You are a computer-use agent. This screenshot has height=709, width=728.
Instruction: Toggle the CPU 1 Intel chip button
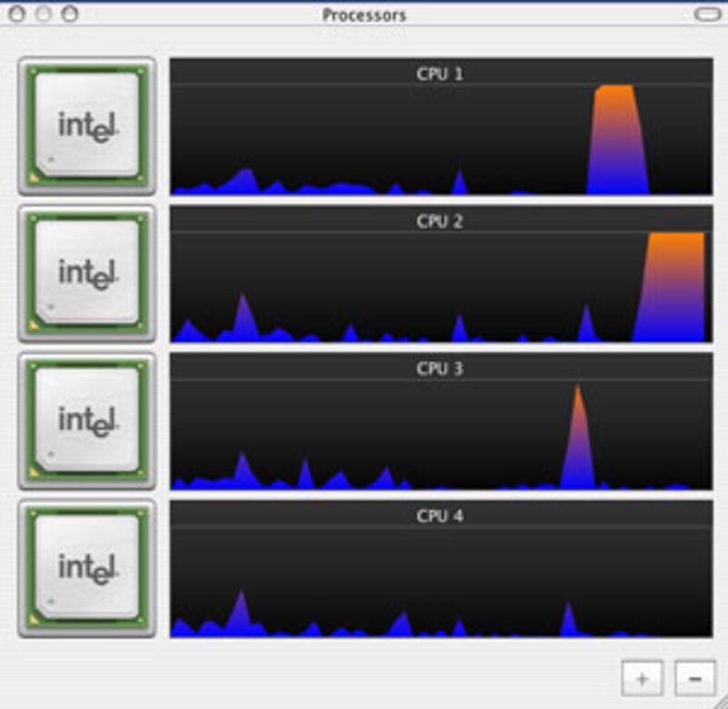[86, 126]
